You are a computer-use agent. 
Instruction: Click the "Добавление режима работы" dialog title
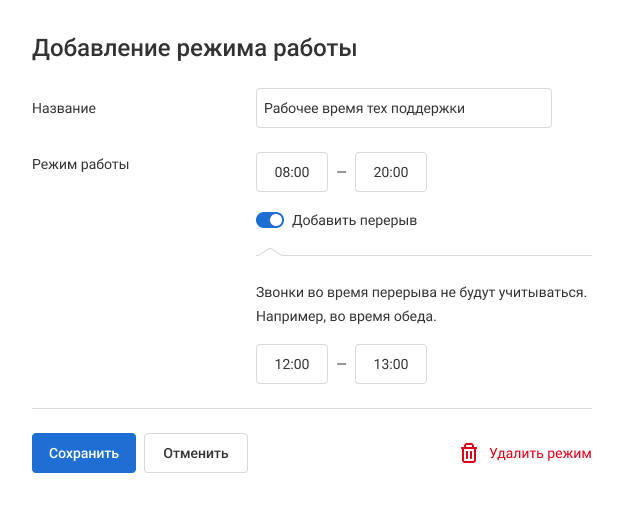(195, 48)
